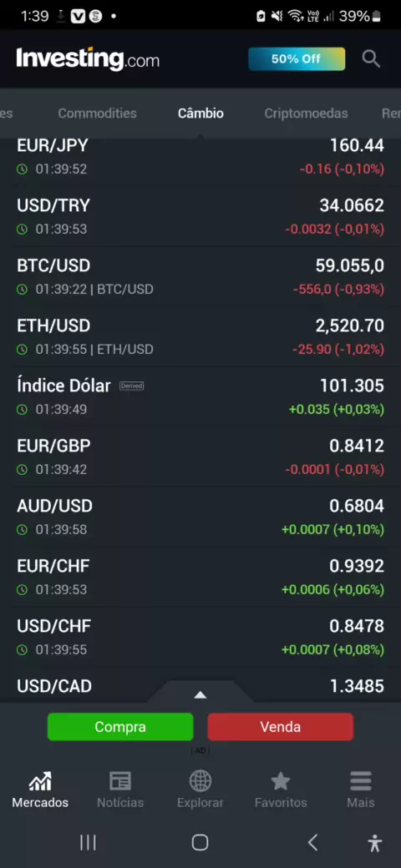Switch to the Criptomoedas tab
Screen dimensions: 401x868
coord(306,113)
